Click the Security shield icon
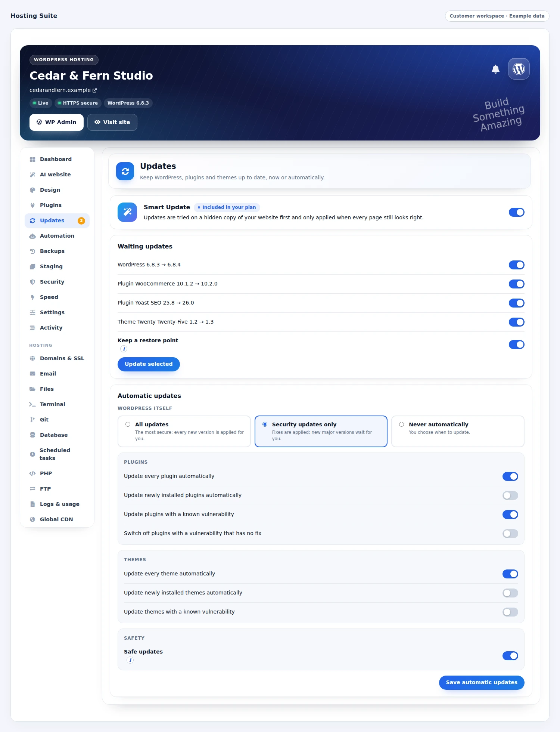The height and width of the screenshot is (732, 560). (x=32, y=282)
